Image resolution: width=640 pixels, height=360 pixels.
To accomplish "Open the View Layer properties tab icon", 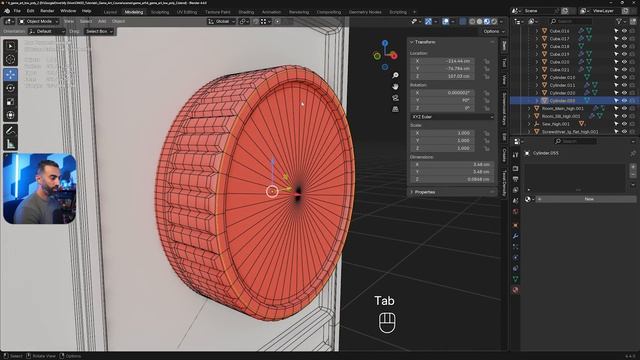I will [516, 190].
